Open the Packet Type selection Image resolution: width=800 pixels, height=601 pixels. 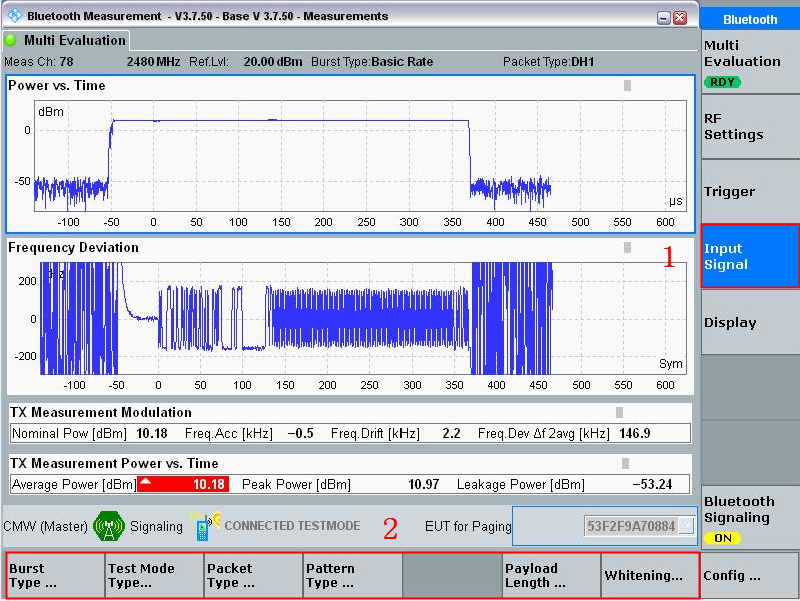click(254, 575)
